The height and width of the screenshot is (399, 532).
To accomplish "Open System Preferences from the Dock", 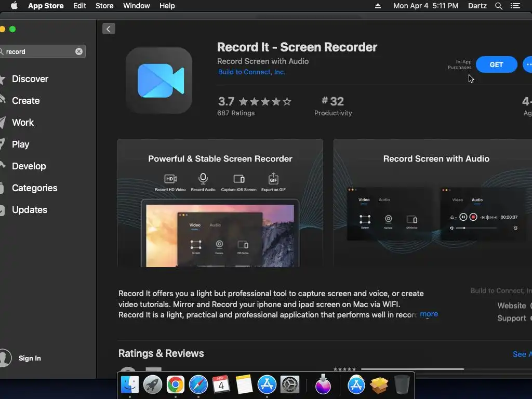I will pyautogui.click(x=290, y=385).
